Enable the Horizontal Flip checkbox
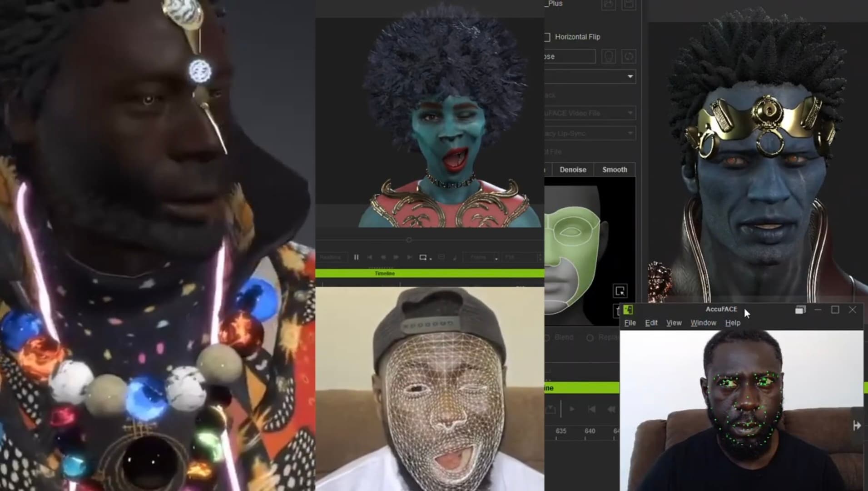Screen dimensions: 868x491 point(547,37)
